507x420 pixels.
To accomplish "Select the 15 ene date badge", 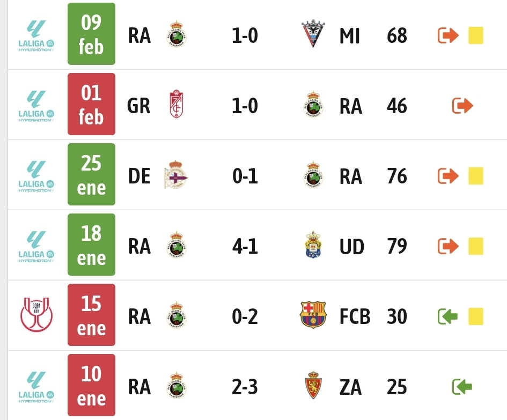I will click(x=91, y=315).
